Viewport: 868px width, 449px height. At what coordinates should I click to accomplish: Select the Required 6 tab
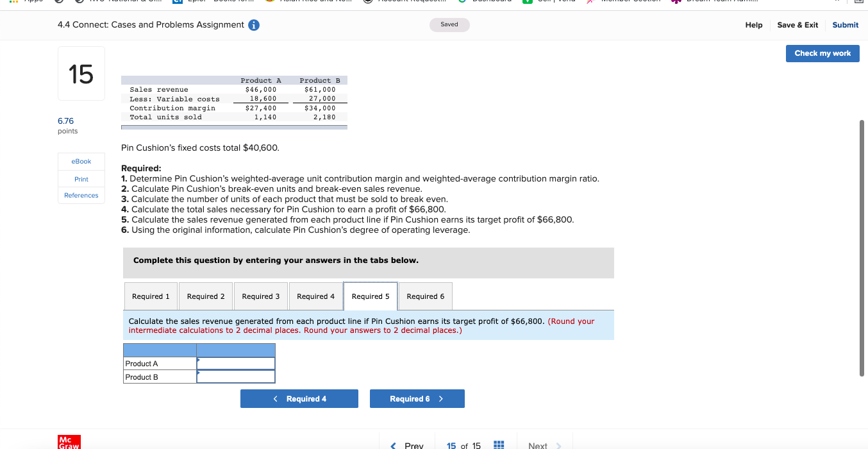pos(425,296)
